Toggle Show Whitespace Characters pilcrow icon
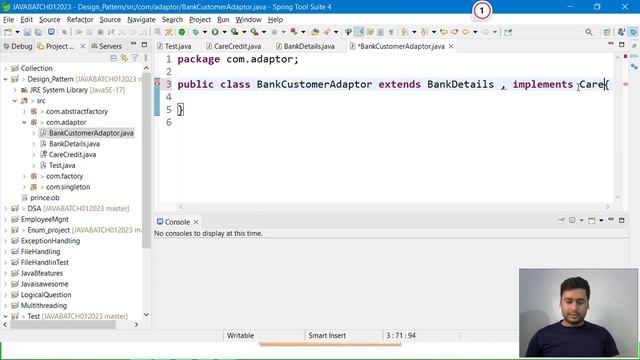 391,32
